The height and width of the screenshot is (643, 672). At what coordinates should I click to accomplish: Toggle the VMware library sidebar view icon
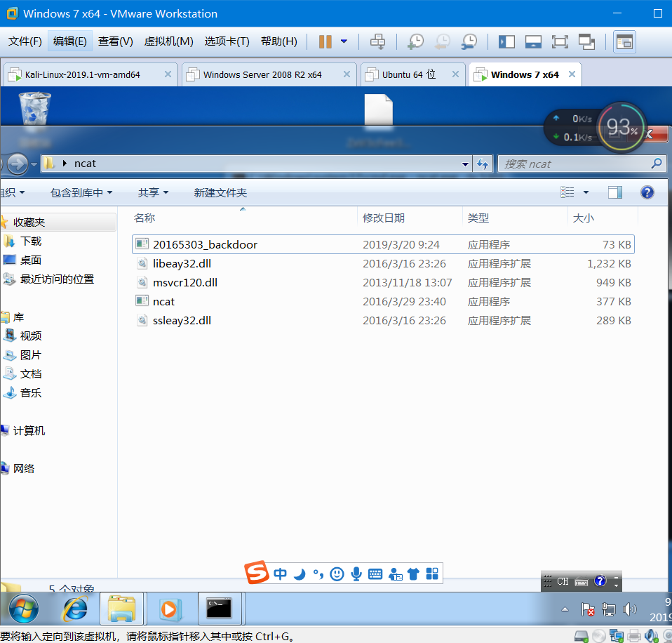(x=506, y=41)
